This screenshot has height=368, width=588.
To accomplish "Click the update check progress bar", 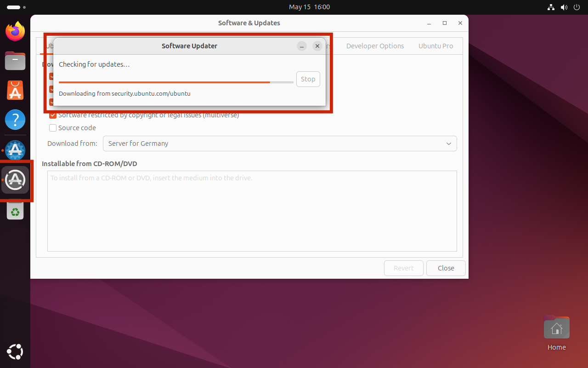I will pyautogui.click(x=175, y=82).
